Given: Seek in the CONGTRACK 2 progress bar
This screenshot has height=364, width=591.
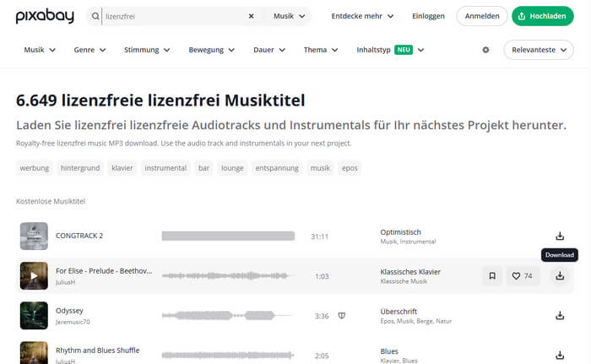Looking at the screenshot, I should pos(228,236).
